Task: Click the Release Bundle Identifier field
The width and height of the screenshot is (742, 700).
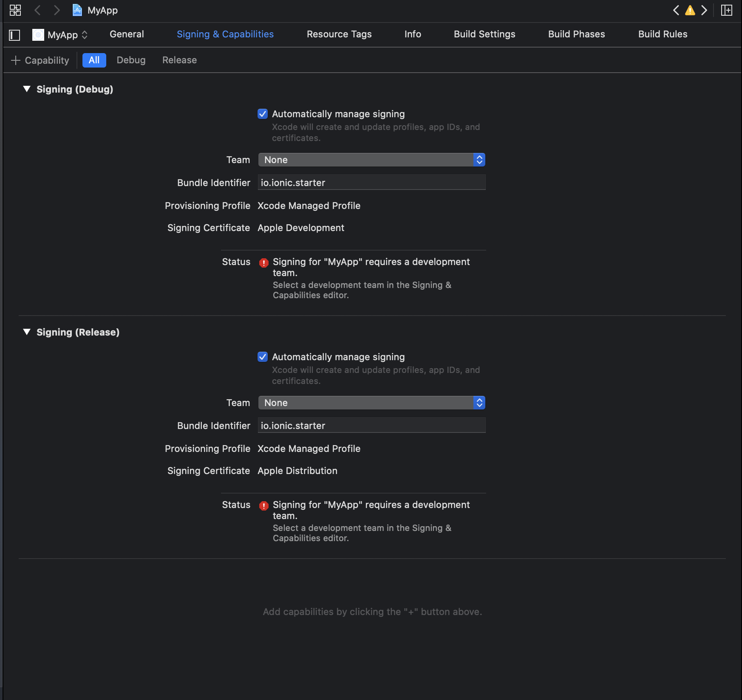Action: pos(371,426)
